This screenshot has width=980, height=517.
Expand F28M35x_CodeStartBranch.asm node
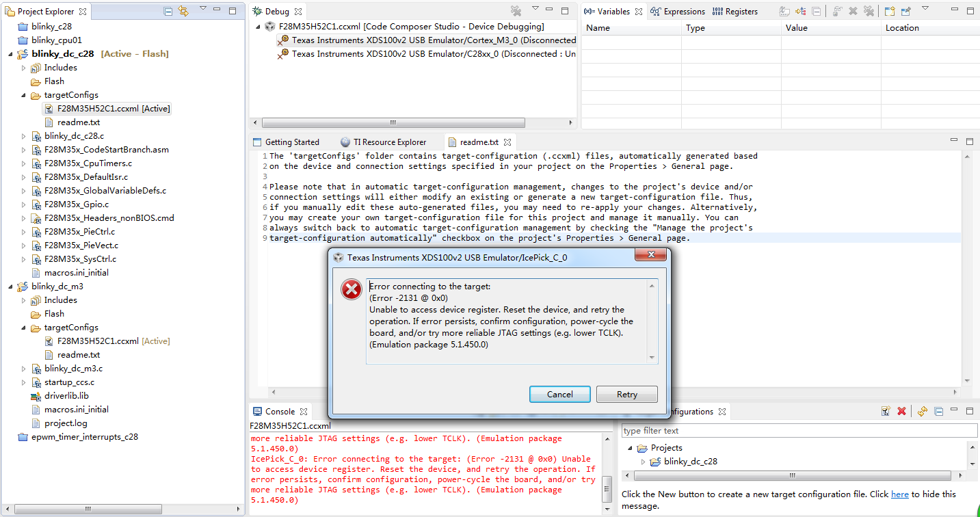coord(23,150)
